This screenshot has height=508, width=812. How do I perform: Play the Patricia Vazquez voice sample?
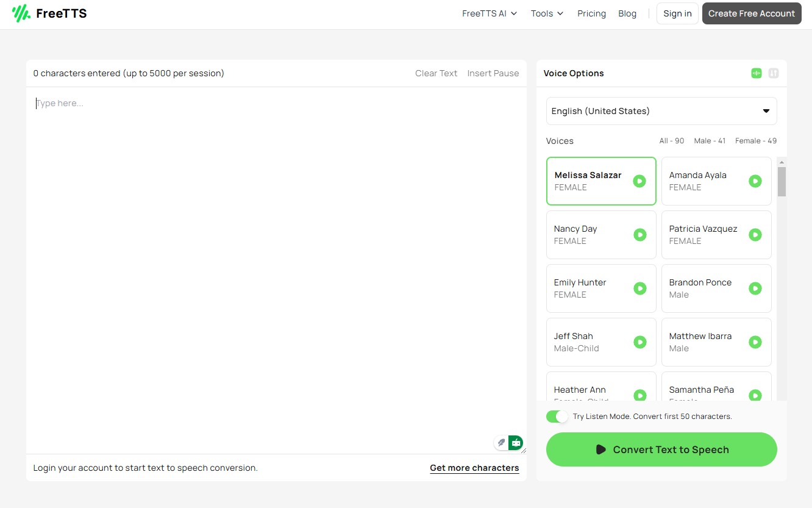(x=755, y=235)
